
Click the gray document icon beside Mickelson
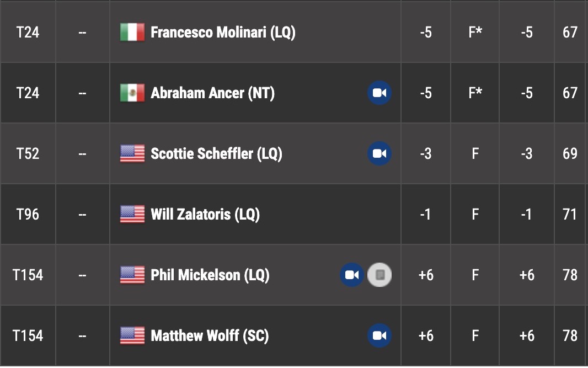[379, 275]
